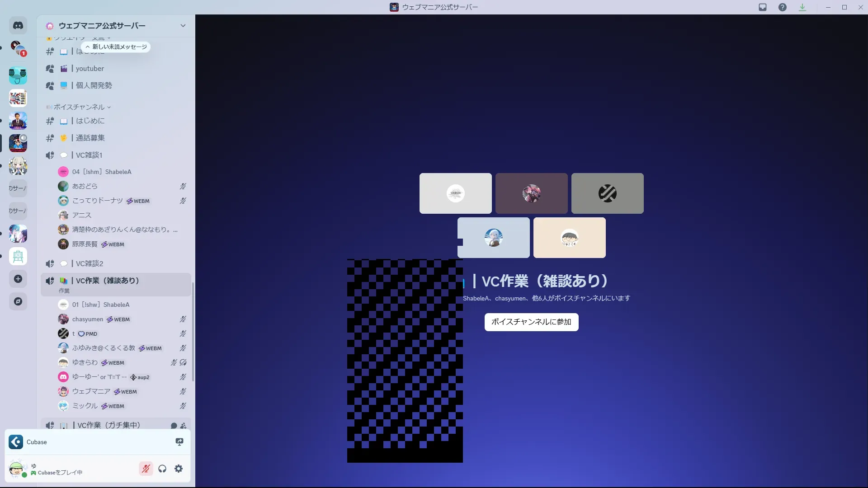
Task: Open the 通話募集 text channel
Action: point(90,138)
